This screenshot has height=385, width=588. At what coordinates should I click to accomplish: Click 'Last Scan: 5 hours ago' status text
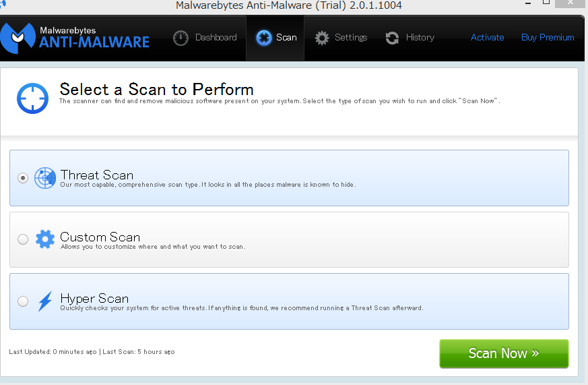[139, 351]
